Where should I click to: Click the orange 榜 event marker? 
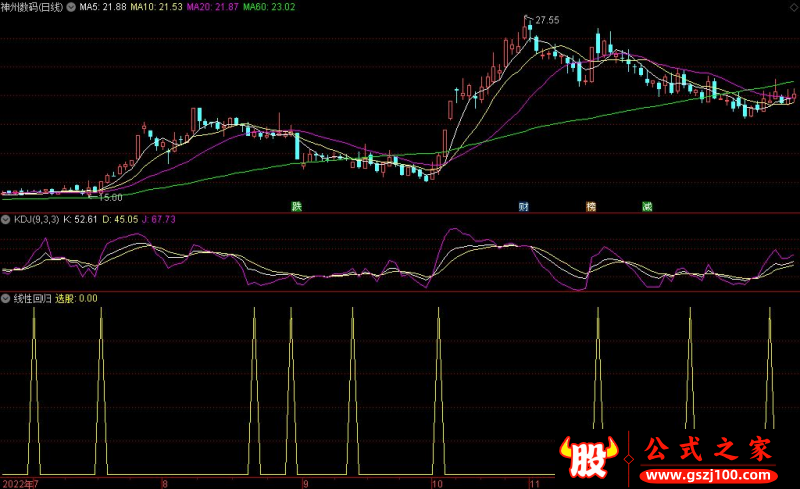(591, 207)
